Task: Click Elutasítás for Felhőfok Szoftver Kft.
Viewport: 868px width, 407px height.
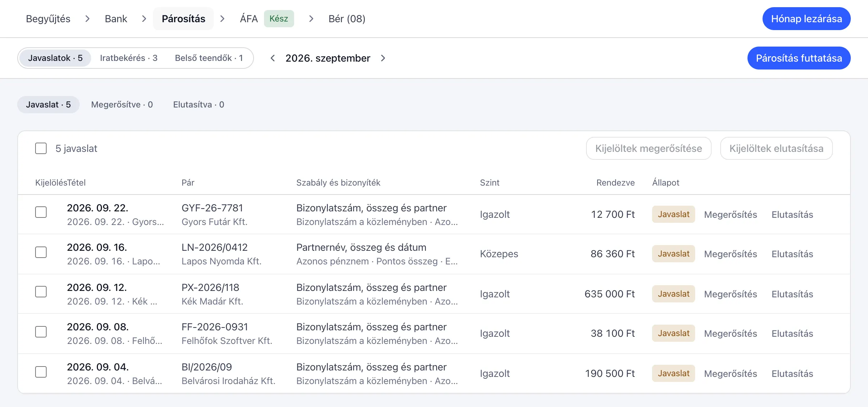Action: click(792, 333)
